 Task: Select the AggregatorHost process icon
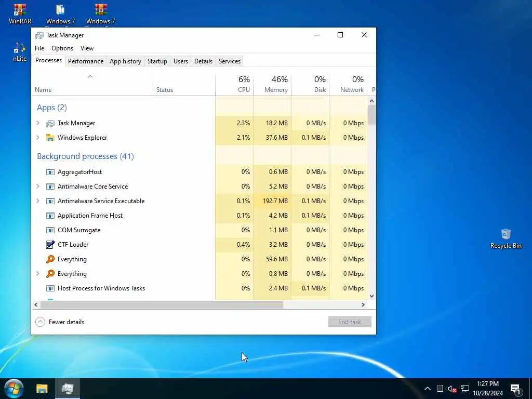click(x=50, y=172)
